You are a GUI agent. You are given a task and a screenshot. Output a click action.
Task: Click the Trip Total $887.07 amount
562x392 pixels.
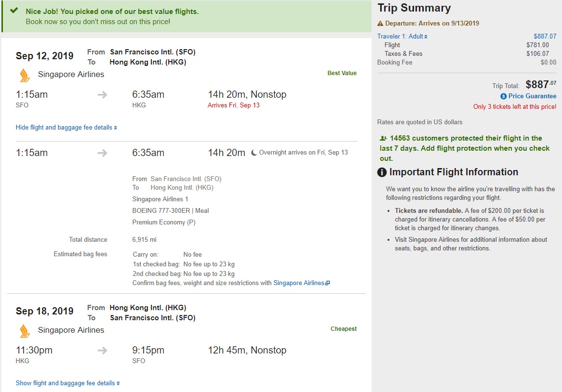[x=540, y=85]
